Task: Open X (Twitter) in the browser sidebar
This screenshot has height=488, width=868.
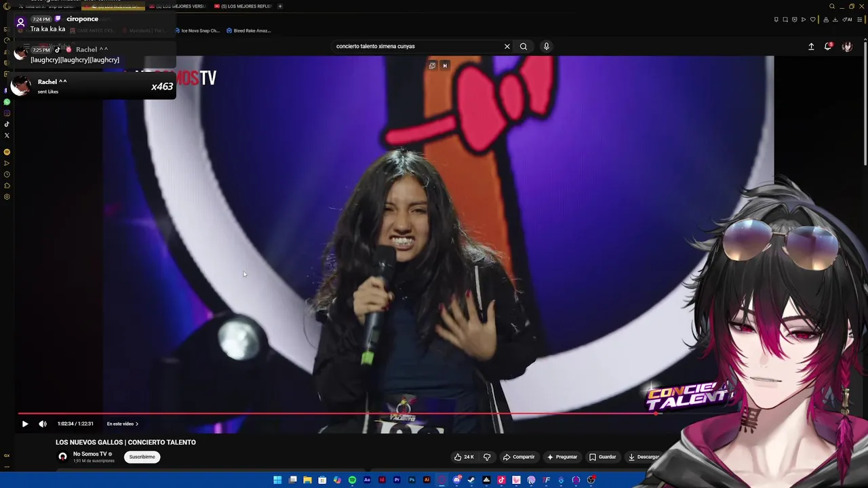Action: (x=7, y=136)
